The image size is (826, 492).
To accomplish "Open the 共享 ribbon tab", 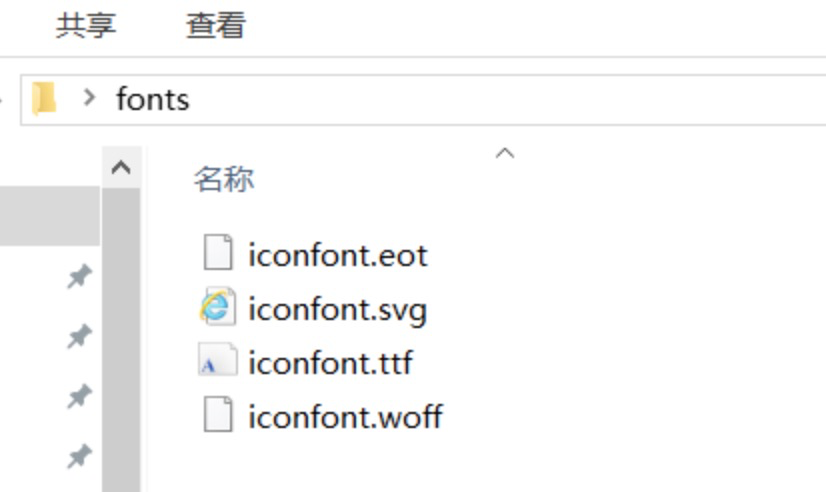I will [x=86, y=25].
